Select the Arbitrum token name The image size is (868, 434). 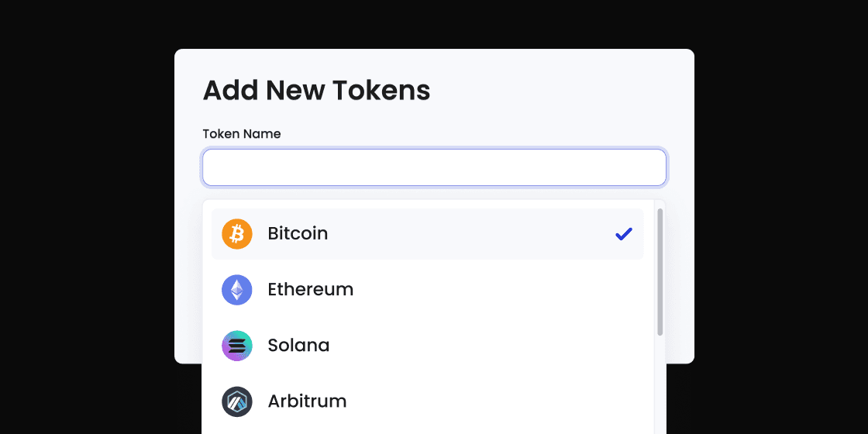coord(307,401)
